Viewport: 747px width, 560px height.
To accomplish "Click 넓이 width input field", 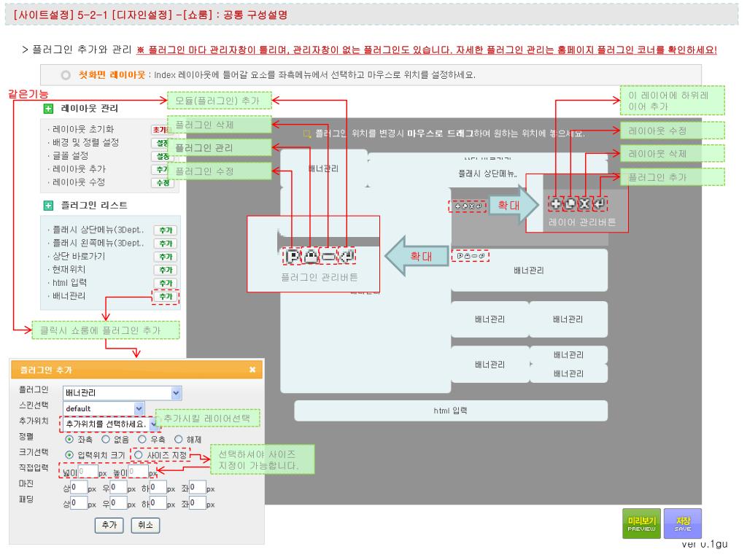I will (x=88, y=472).
